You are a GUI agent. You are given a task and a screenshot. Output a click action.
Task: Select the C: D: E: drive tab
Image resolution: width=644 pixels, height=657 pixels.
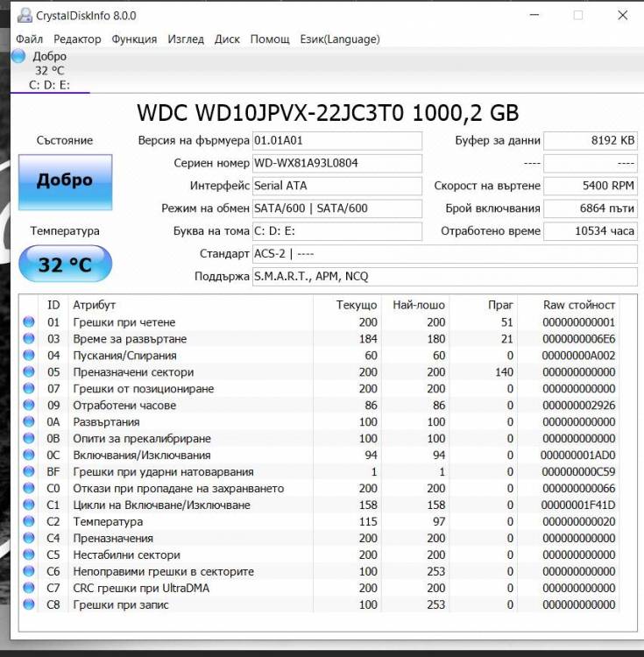[49, 70]
